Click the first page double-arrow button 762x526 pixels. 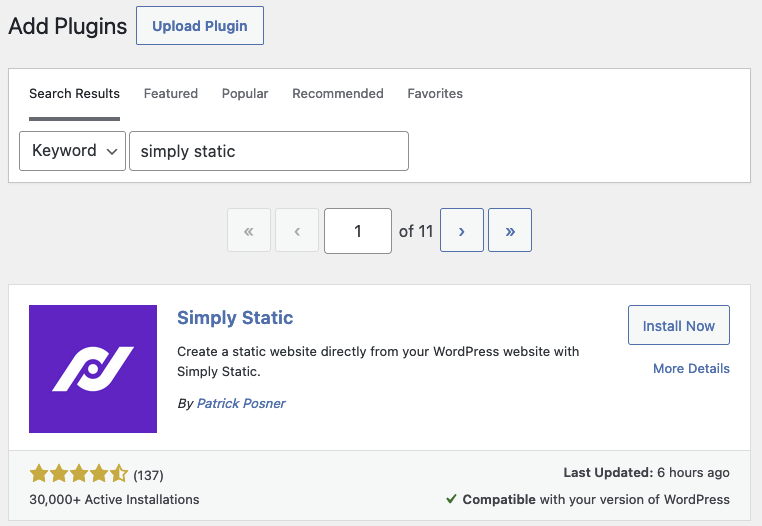(249, 231)
